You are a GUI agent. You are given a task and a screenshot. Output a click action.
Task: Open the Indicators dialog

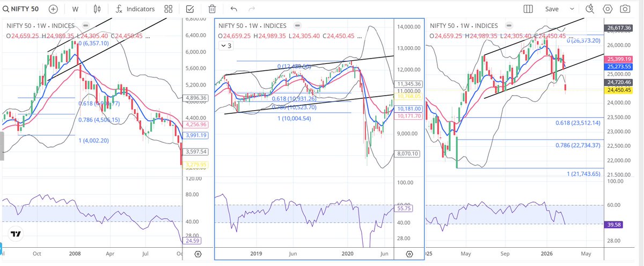[135, 9]
